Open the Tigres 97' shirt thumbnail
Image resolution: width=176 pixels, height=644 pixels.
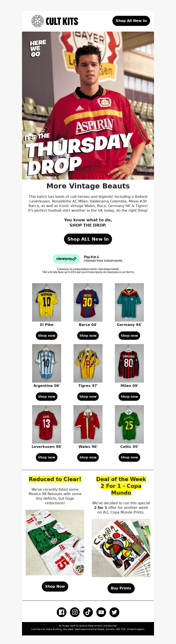coord(88,363)
